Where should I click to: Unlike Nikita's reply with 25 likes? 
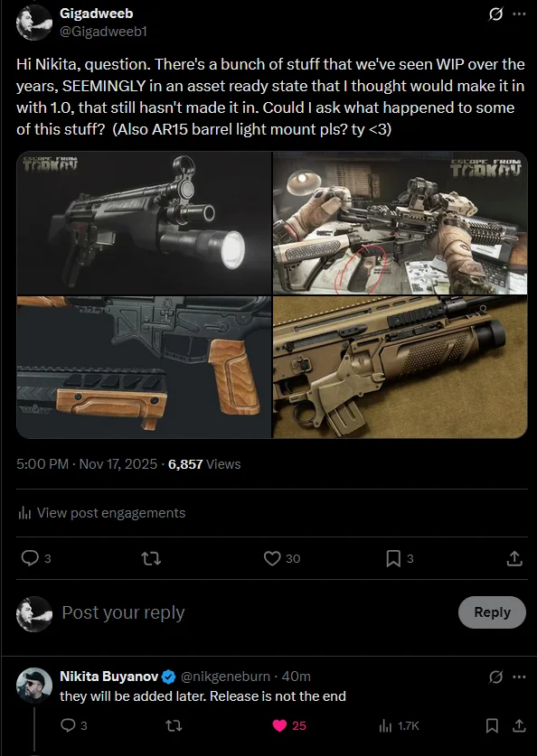pyautogui.click(x=280, y=725)
